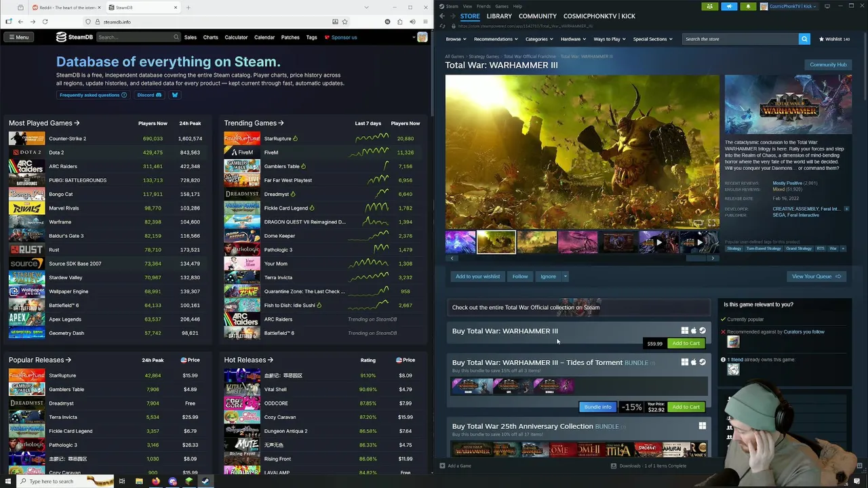Viewport: 868px width, 488px height.
Task: Click the Add to your wishlist button
Action: coord(477,277)
